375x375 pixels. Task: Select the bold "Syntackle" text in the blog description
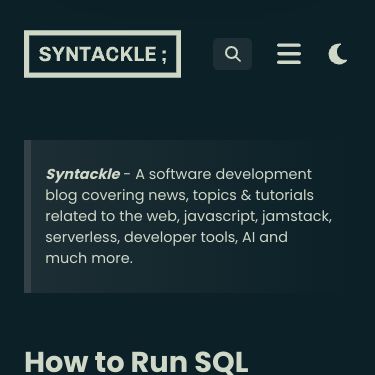tap(83, 174)
